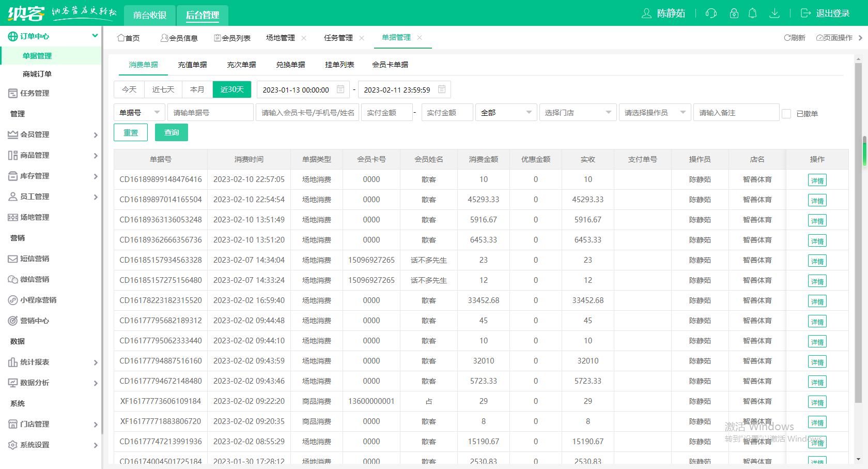Open 统计报表 from the sidebar

[36, 362]
